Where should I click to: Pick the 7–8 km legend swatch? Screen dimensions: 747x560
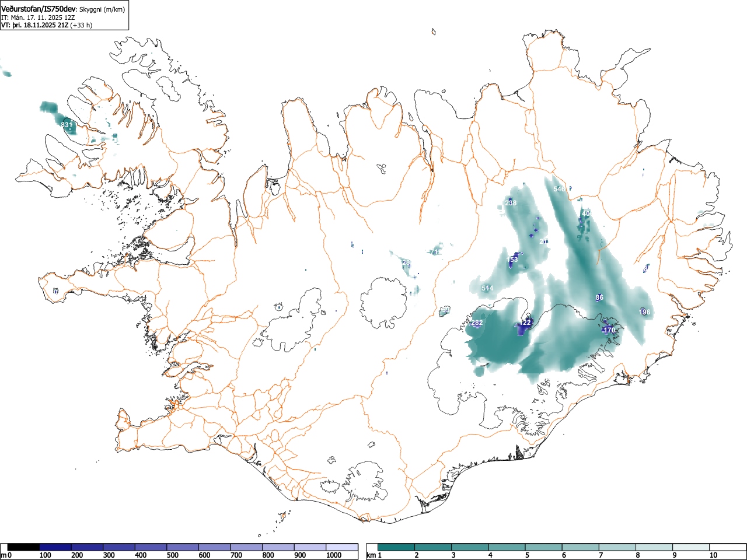[x=617, y=547]
